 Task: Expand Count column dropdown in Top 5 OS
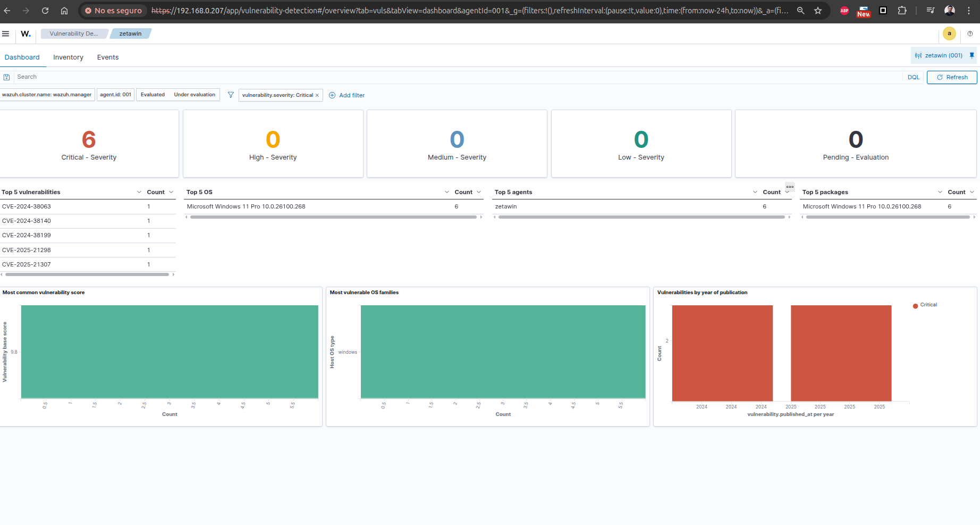(x=479, y=192)
